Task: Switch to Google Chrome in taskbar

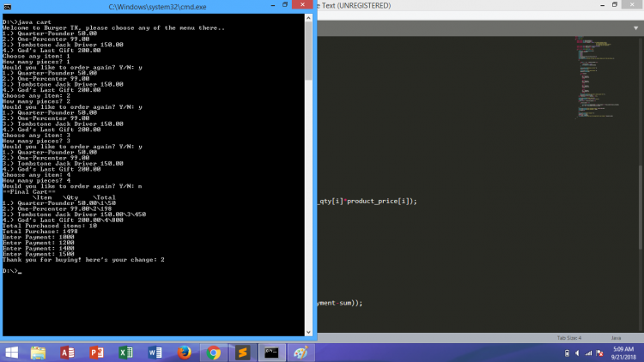Action: 214,353
